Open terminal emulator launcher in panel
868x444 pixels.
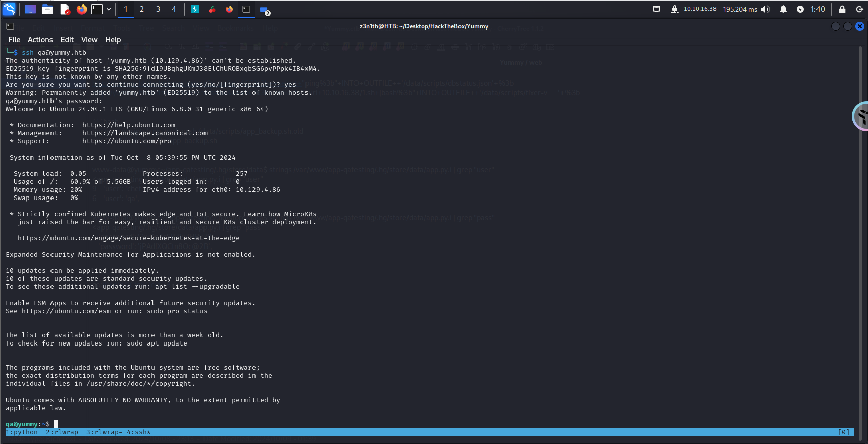(96, 9)
